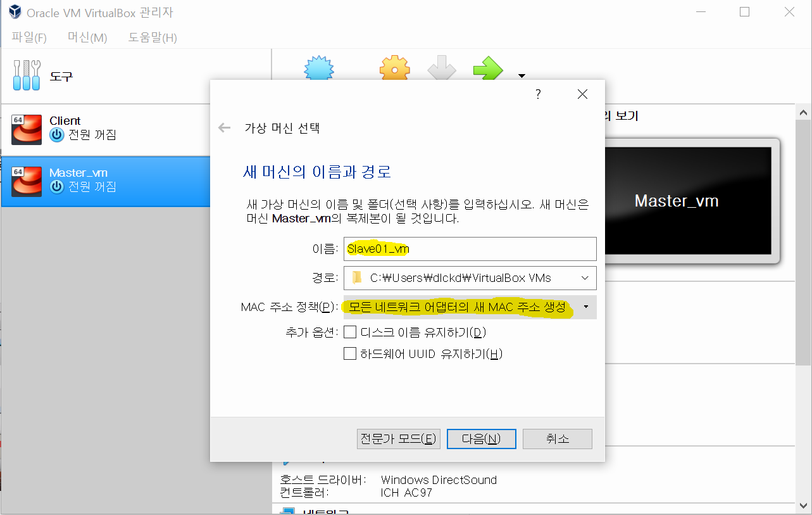
Task: Click the Windows DirectSound host driver value
Action: point(439,480)
